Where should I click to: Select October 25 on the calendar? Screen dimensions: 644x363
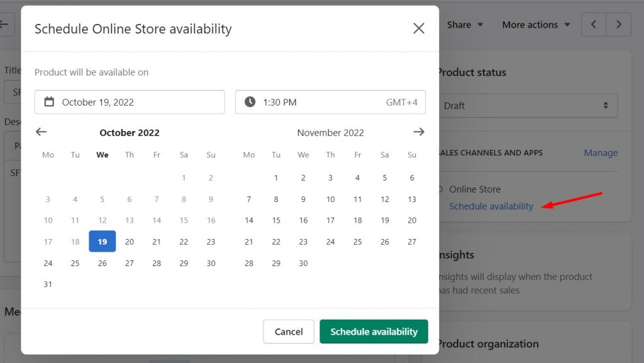coord(75,263)
